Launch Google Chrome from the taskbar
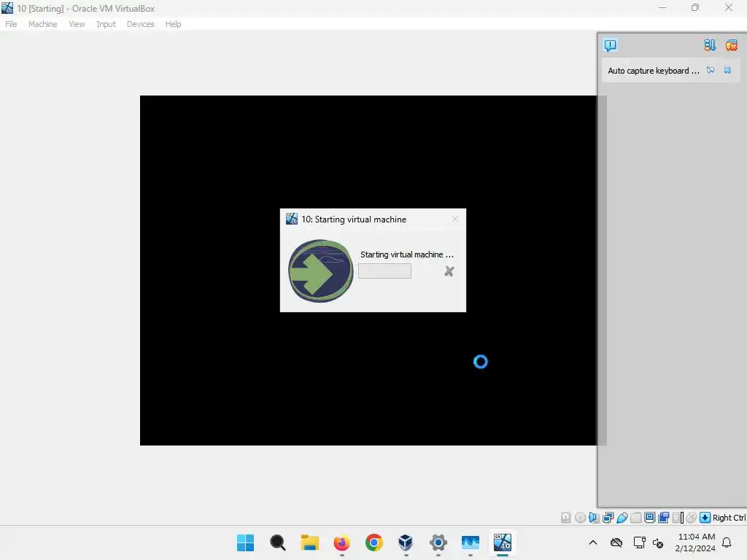 click(374, 542)
